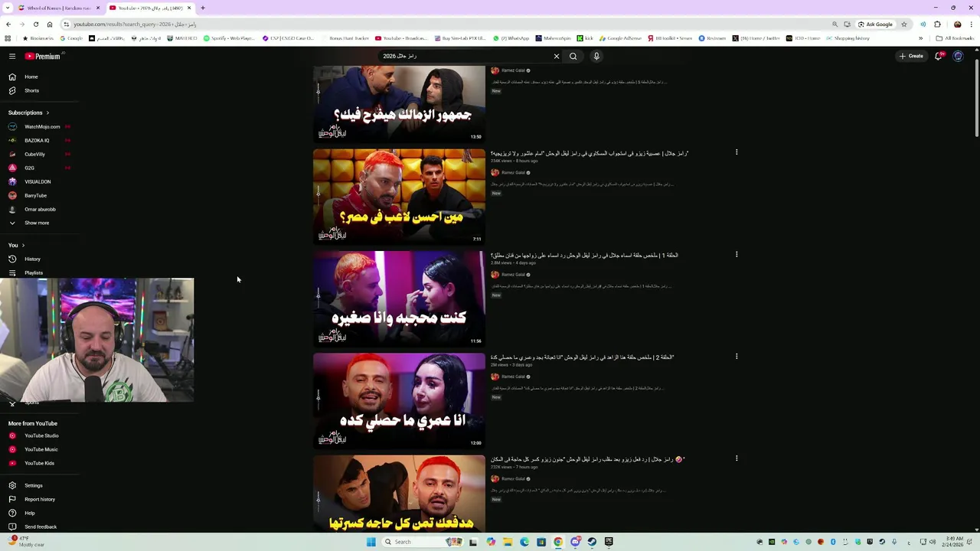This screenshot has height=551, width=980.
Task: Switch to the YouTube browser tab
Action: pos(150,8)
